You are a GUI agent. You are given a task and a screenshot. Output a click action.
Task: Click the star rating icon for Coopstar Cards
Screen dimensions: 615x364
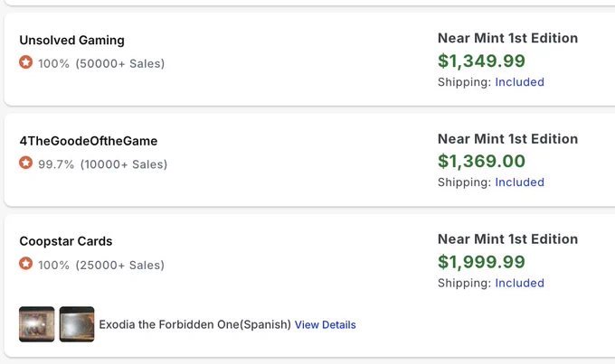pos(26,264)
